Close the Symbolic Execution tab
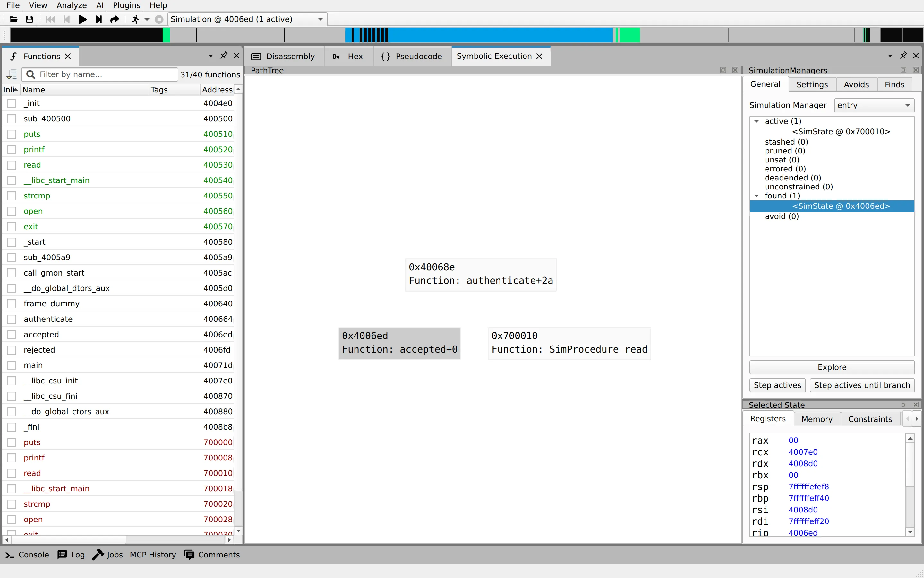The image size is (924, 578). point(540,56)
